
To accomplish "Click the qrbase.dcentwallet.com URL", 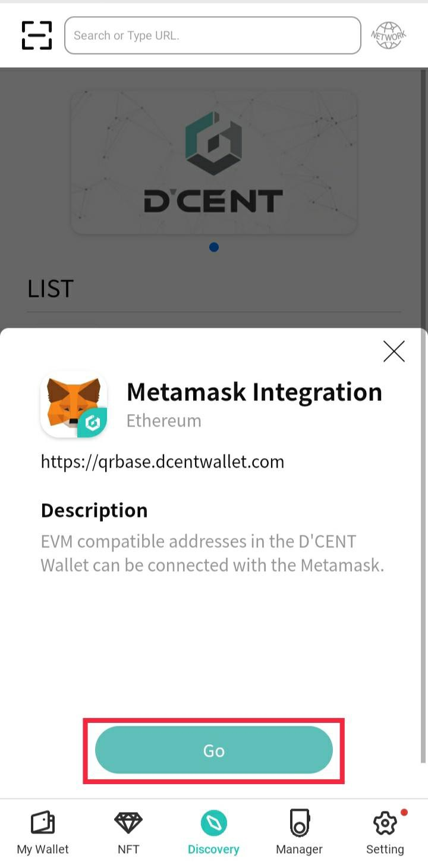I will (x=162, y=462).
